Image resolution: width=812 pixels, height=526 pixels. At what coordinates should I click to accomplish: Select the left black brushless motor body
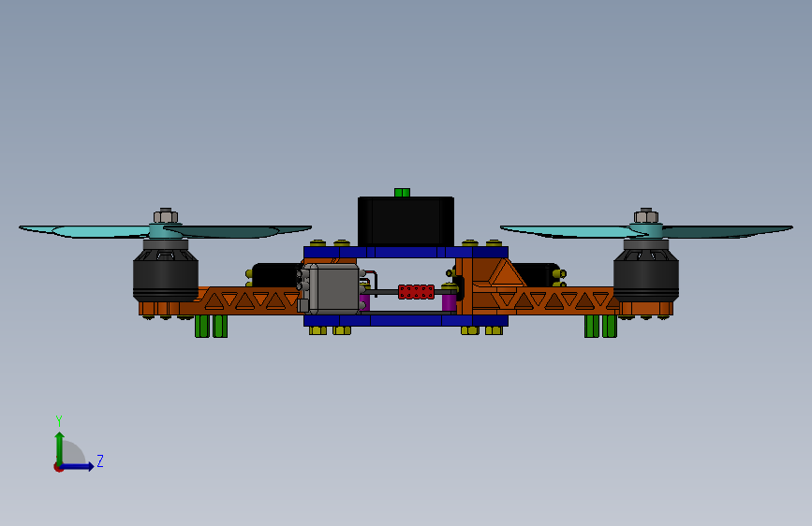166,274
